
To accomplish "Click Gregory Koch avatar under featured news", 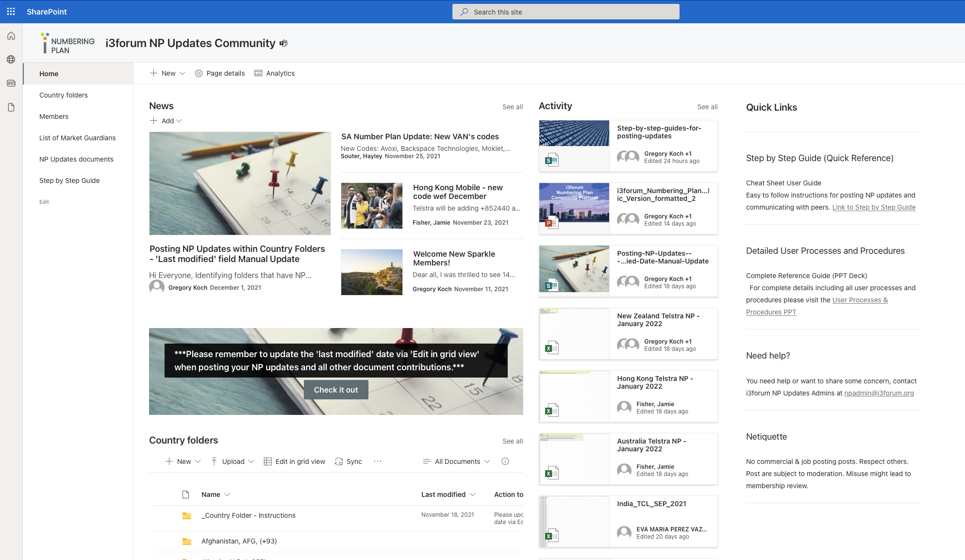I will coord(156,287).
